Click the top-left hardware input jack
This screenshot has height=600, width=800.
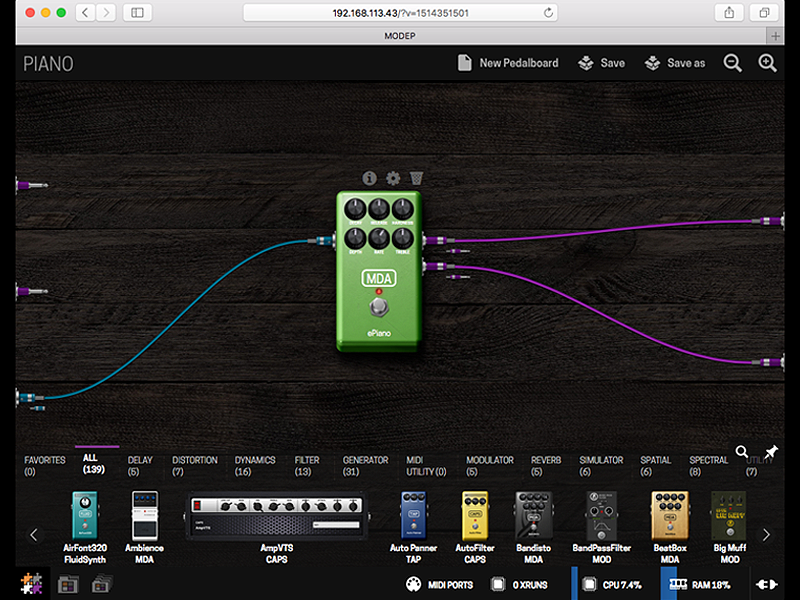coord(32,185)
